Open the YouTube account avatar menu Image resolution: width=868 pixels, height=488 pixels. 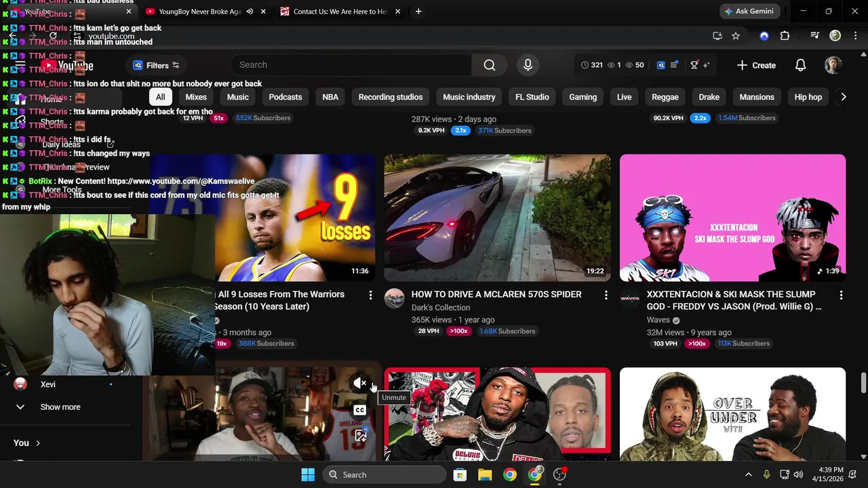click(x=833, y=65)
